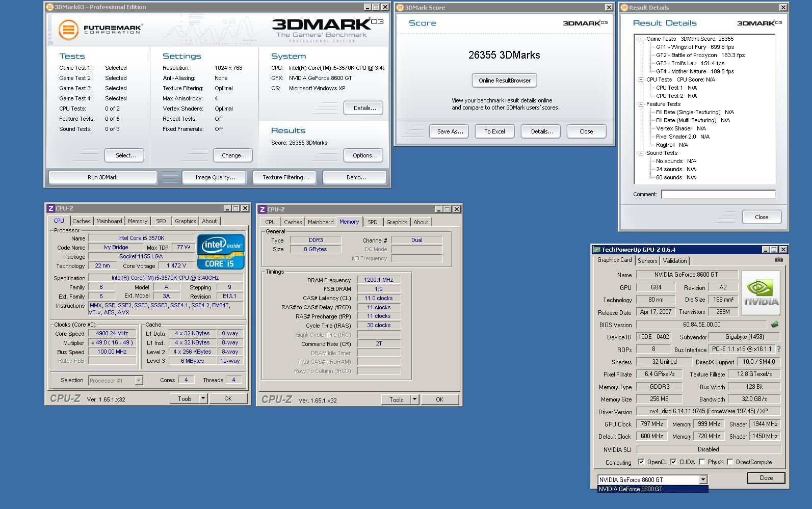Open the Sensors tab in GPU-Z
The image size is (812, 509).
(647, 261)
